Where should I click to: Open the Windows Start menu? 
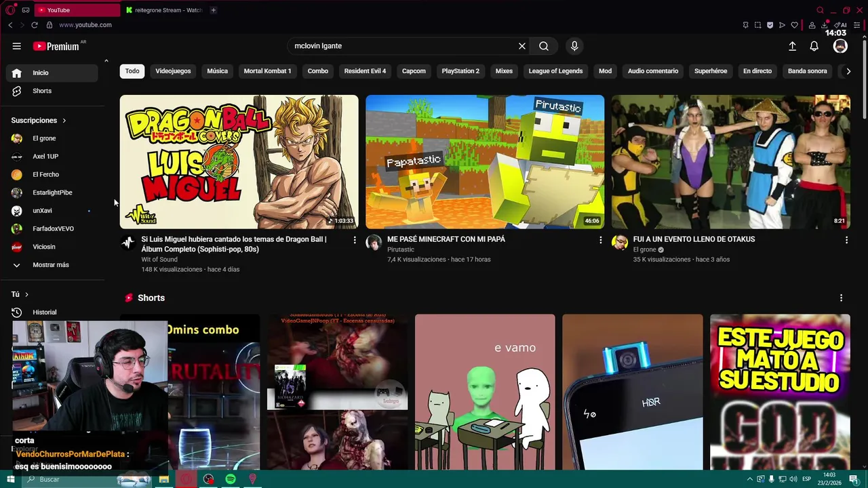(10, 479)
